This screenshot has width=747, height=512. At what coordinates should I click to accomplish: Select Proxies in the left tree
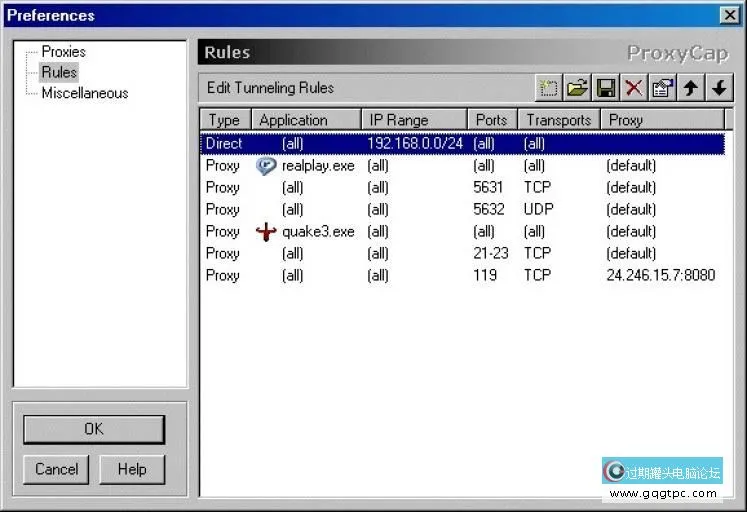[x=63, y=51]
